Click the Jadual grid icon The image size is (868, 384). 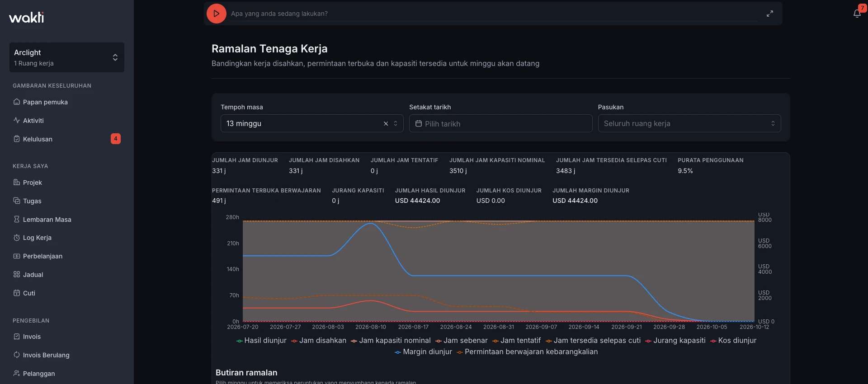(17, 274)
